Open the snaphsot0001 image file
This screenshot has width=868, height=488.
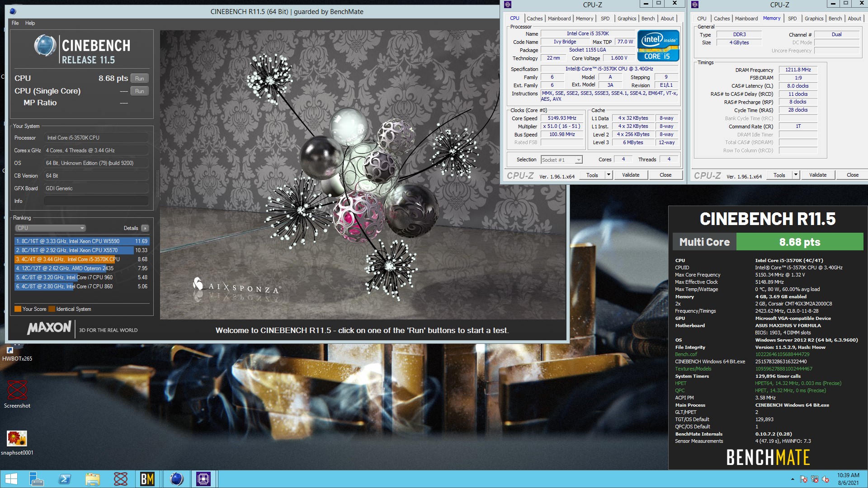click(17, 442)
